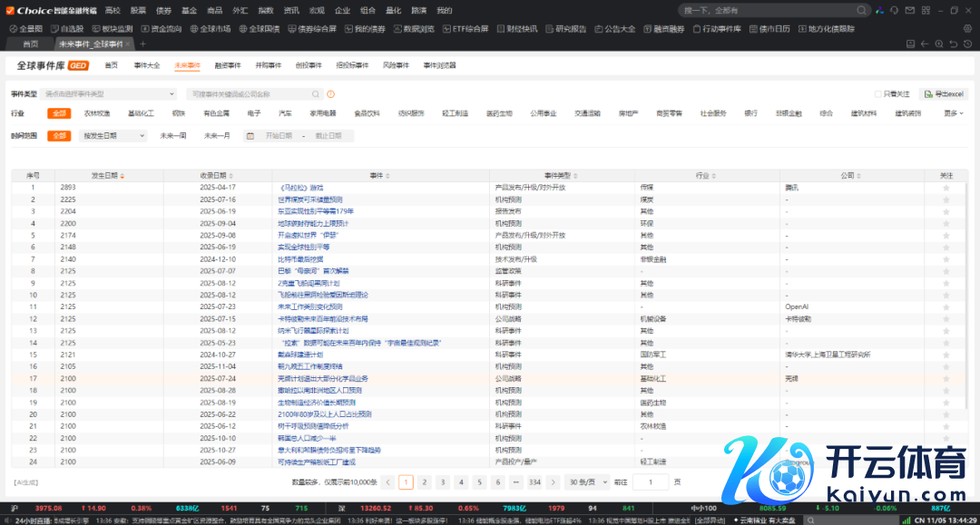Open the 世界煤炭可采储量预测 event link

pos(309,199)
